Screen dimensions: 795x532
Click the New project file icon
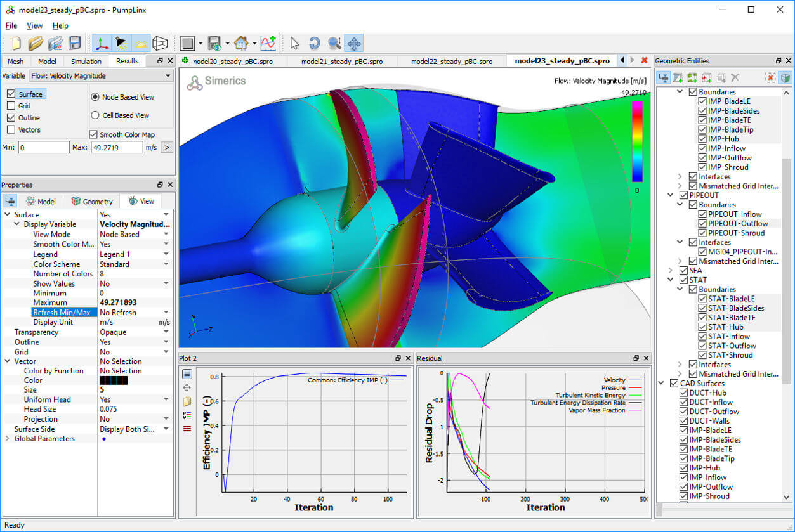tap(16, 43)
